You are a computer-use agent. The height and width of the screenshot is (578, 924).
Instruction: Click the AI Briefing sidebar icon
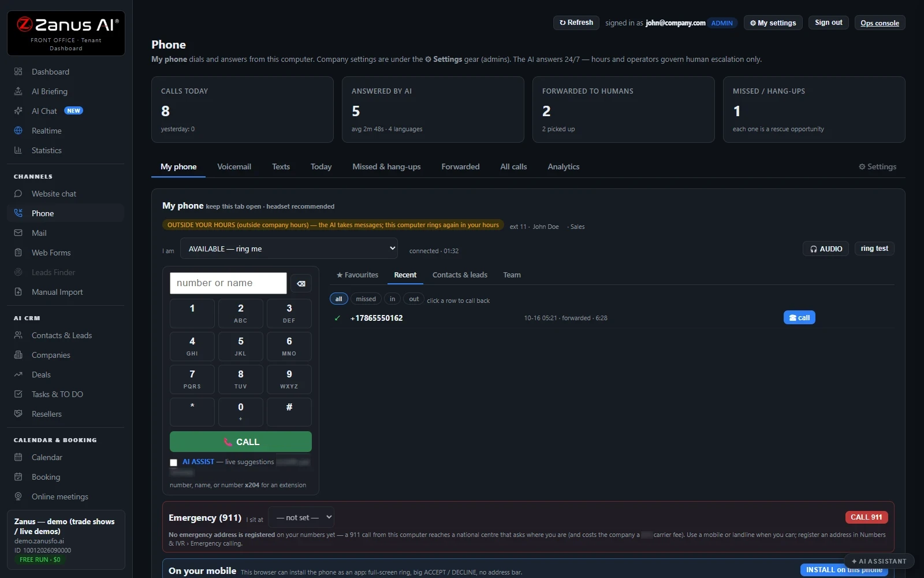coord(18,91)
